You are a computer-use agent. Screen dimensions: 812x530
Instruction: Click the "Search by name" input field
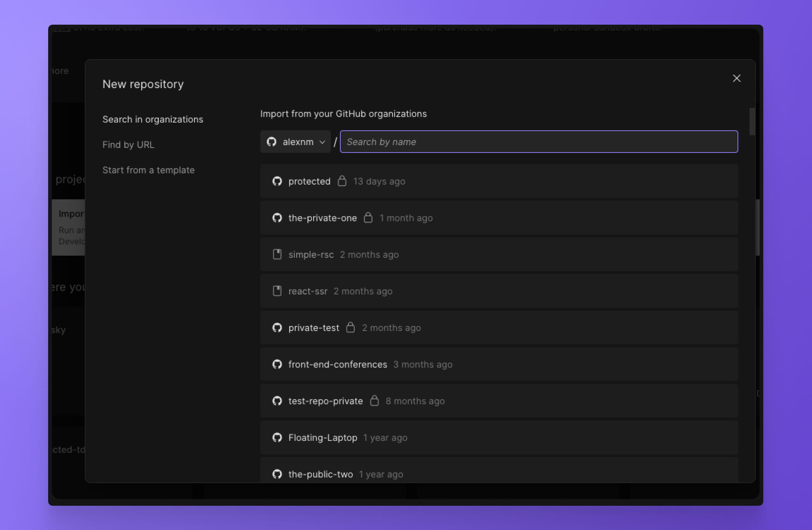538,141
